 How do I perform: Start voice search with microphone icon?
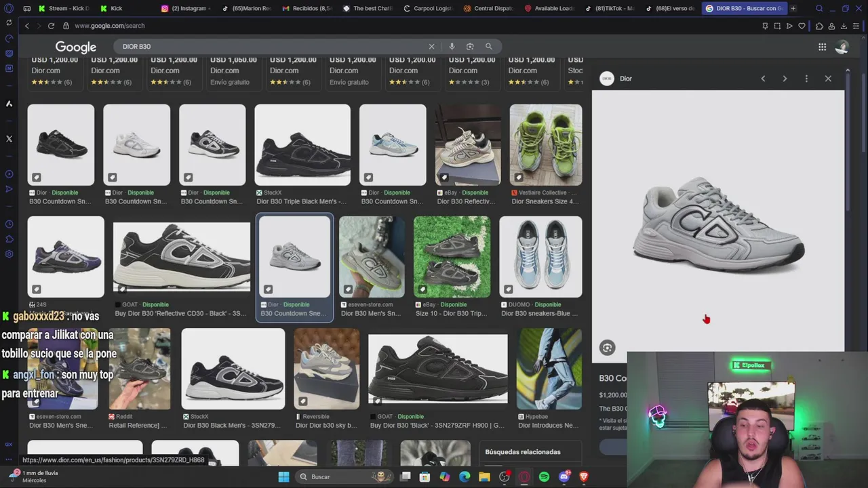pyautogui.click(x=452, y=47)
